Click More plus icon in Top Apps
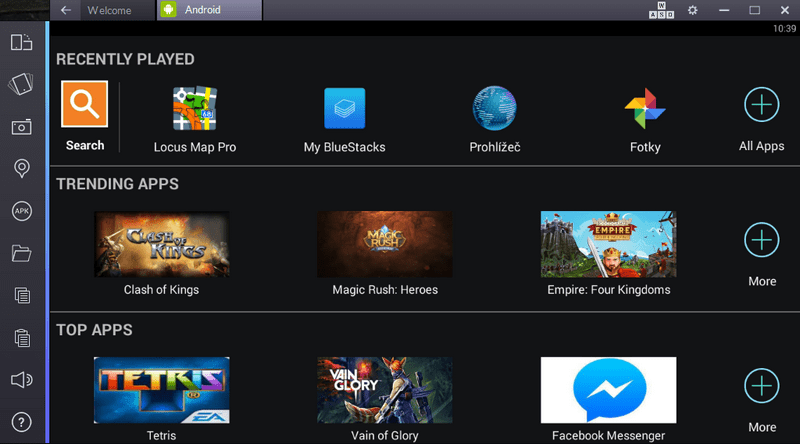The image size is (800, 444). 761,386
